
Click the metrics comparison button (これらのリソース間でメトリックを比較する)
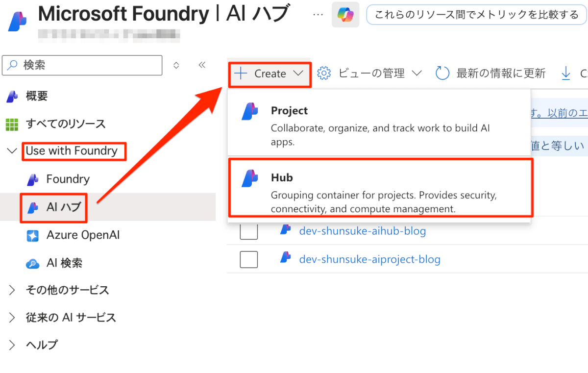[476, 15]
